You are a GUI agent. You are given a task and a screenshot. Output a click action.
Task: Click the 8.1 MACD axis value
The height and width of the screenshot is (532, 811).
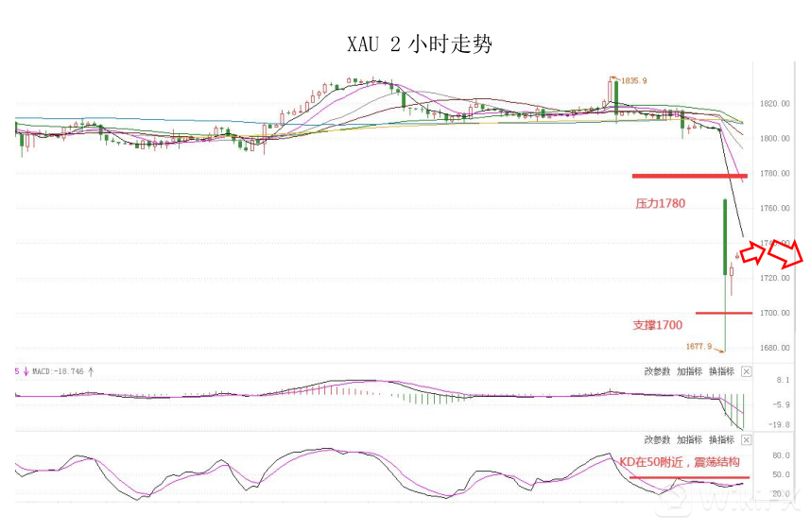[x=783, y=380]
